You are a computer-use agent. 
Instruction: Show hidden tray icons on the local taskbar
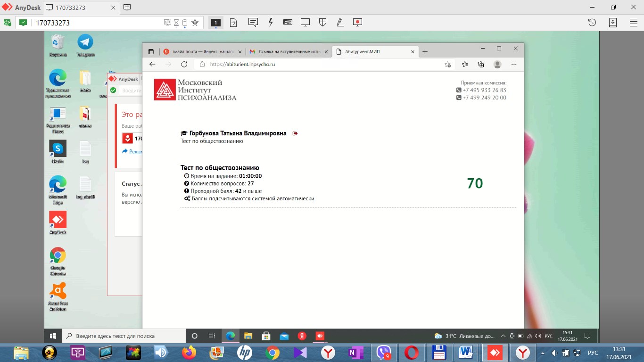(x=543, y=353)
